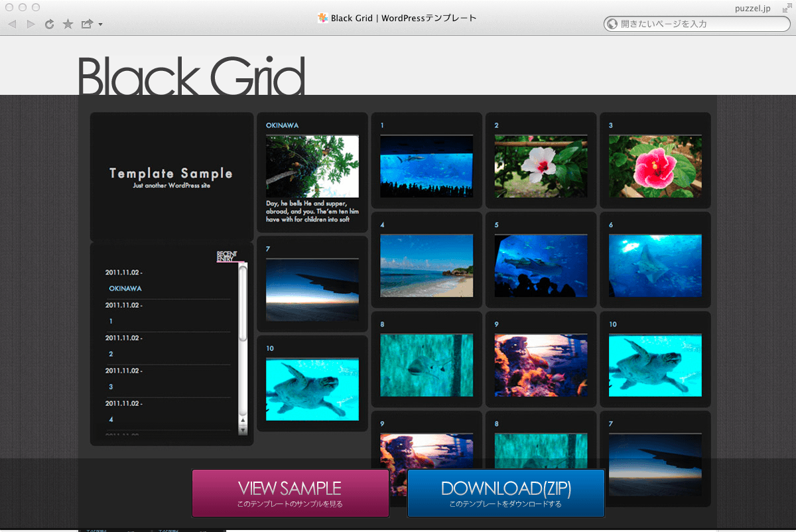Viewport: 796px width, 532px height.
Task: Bookmark the page using the star icon
Action: (68, 25)
